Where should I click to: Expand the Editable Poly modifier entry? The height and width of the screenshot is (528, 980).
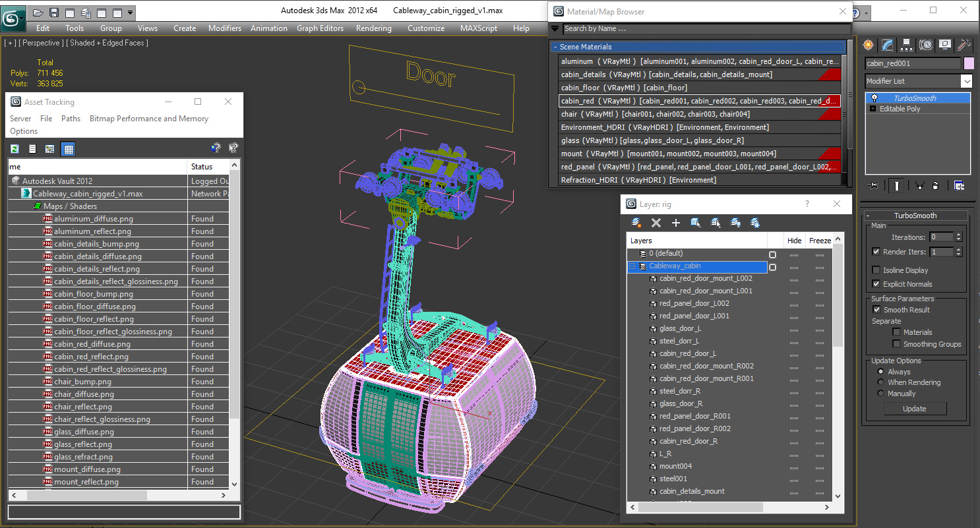pos(873,109)
